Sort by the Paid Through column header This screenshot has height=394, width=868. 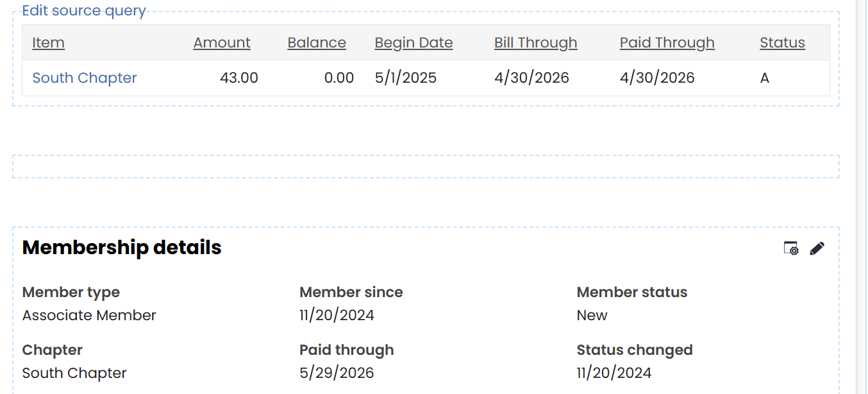click(667, 42)
